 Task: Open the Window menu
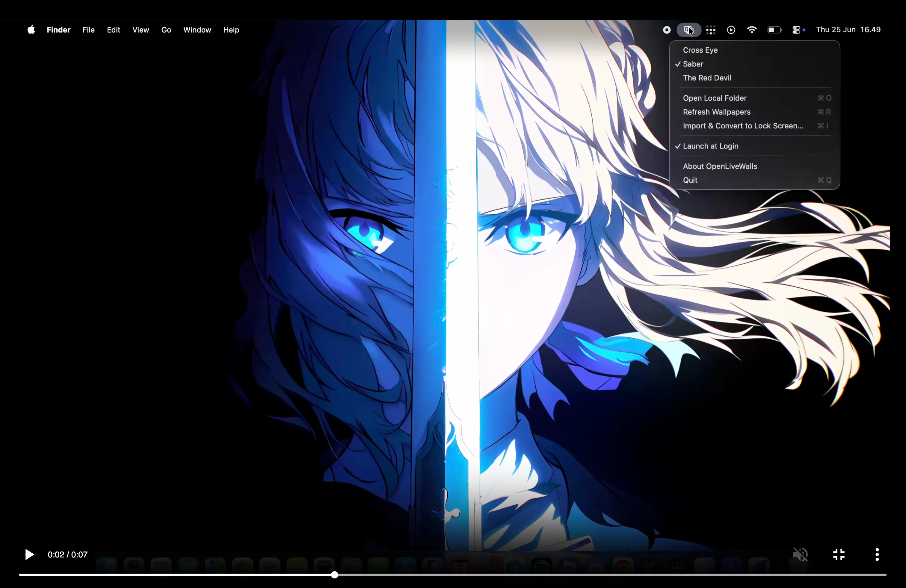pyautogui.click(x=197, y=30)
